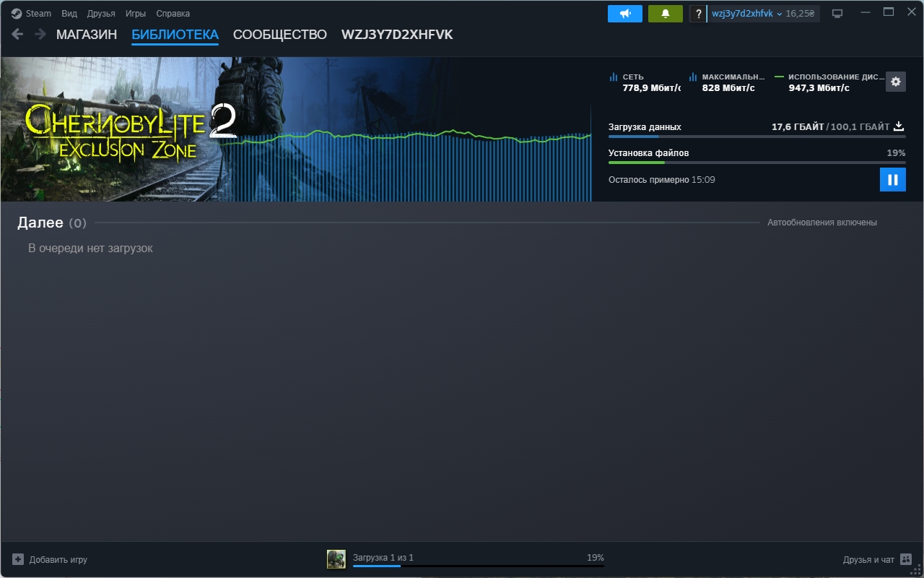Open download settings gear icon

tap(896, 82)
